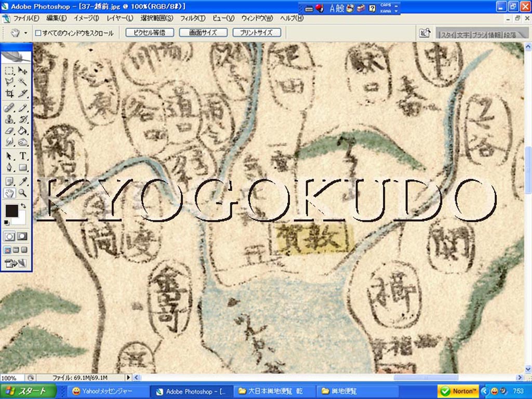
Task: Open the File Browser icon in options bar
Action: (425, 33)
